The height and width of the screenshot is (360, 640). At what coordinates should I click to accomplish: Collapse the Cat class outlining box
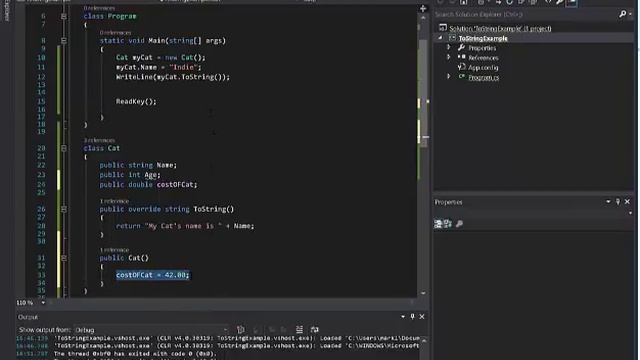click(x=64, y=148)
